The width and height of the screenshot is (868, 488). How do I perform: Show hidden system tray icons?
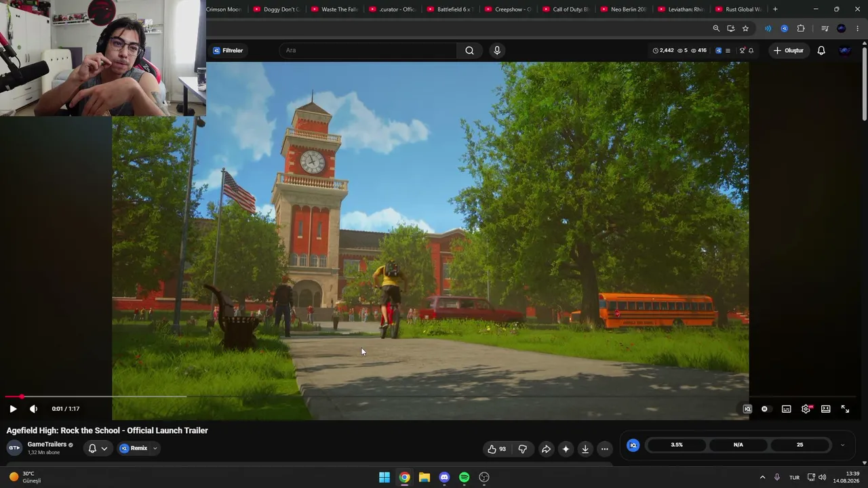click(x=762, y=477)
